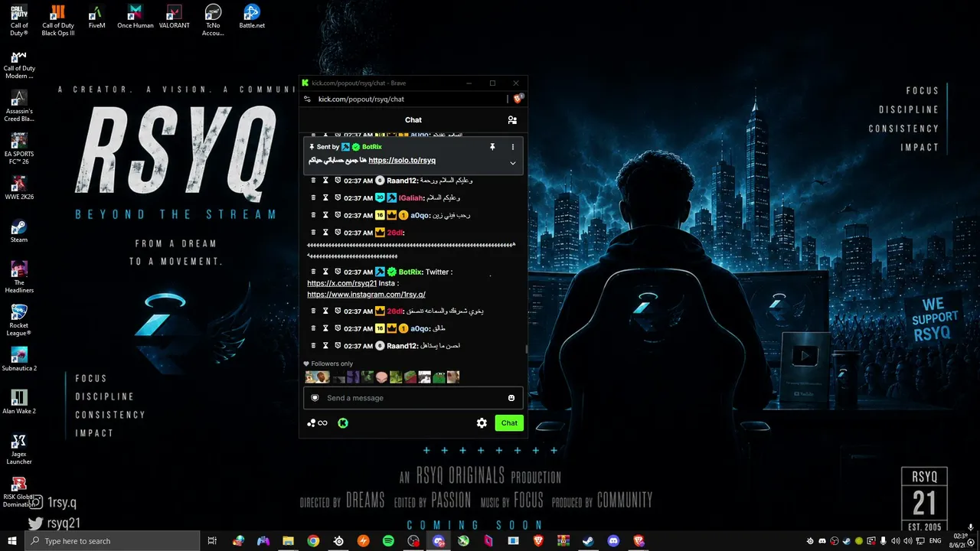Open the solo.to/rsyq link

pos(402,161)
